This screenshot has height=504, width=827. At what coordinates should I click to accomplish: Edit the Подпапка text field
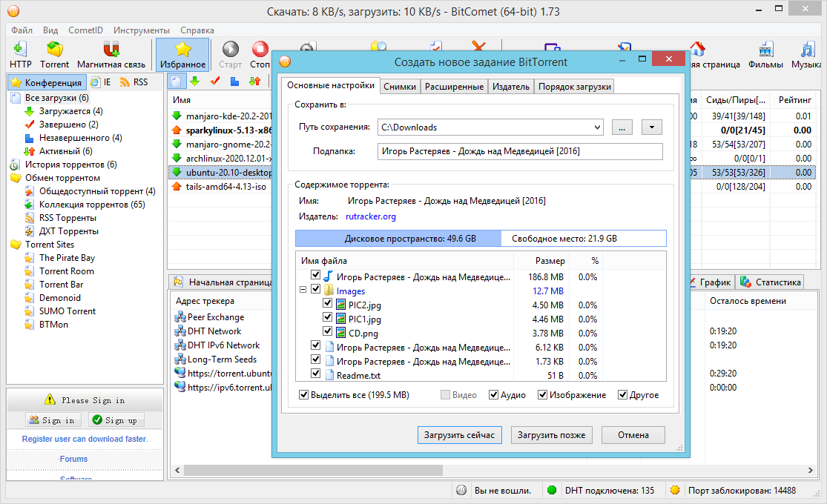coord(520,151)
